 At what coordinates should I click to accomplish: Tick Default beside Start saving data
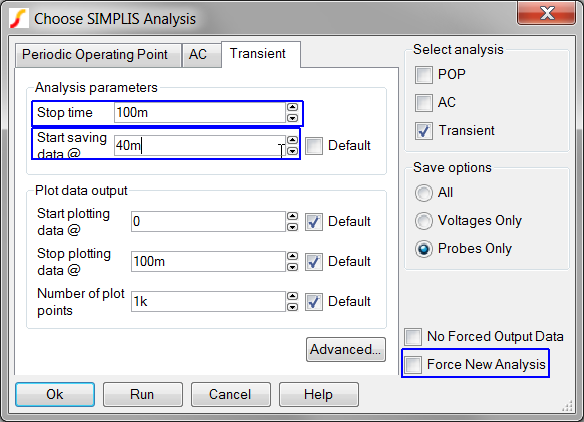[x=314, y=146]
